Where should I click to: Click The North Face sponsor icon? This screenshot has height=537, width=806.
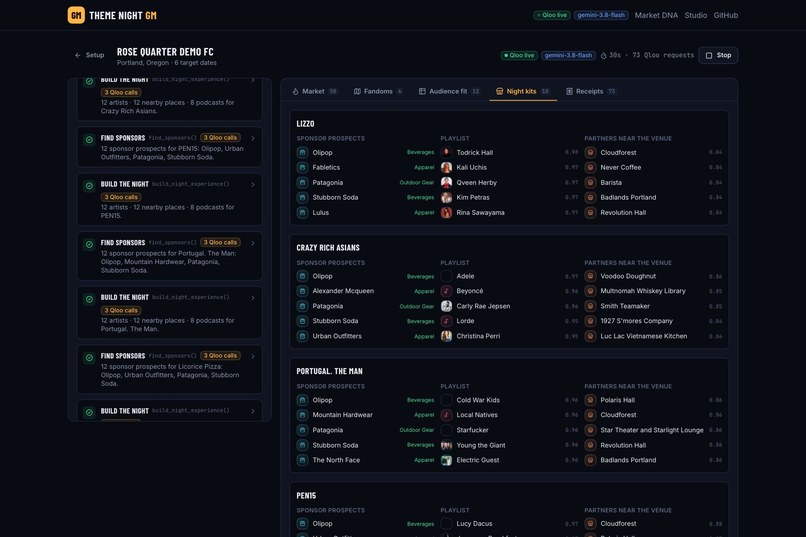click(x=302, y=460)
